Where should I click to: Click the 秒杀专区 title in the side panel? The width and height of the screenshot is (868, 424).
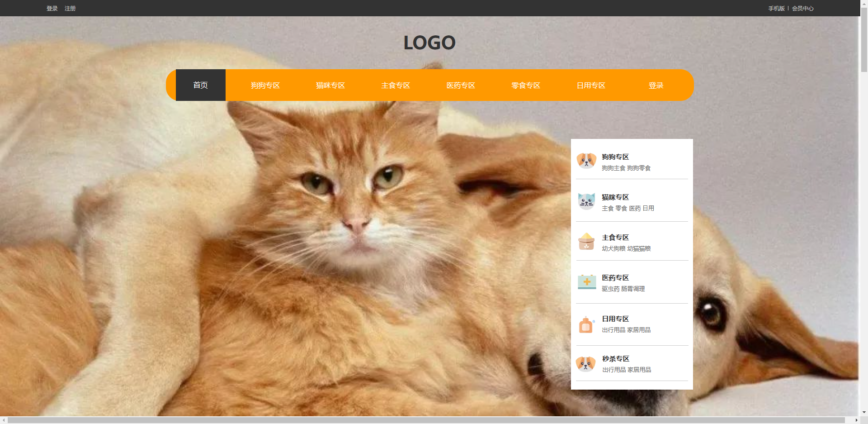pos(616,359)
